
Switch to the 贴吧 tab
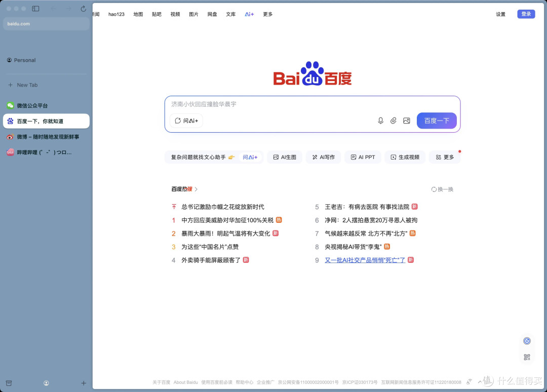(x=157, y=14)
